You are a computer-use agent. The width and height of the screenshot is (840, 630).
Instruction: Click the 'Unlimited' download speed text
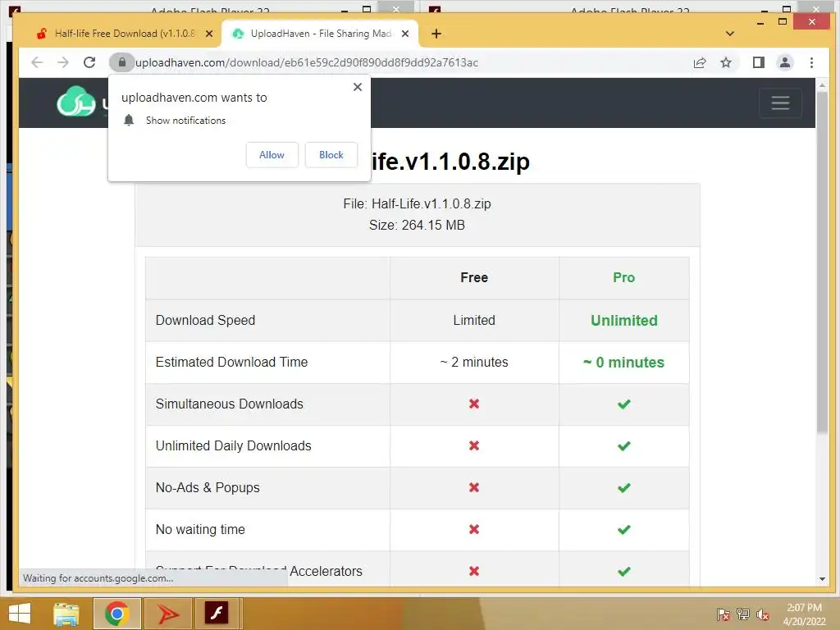624,321
